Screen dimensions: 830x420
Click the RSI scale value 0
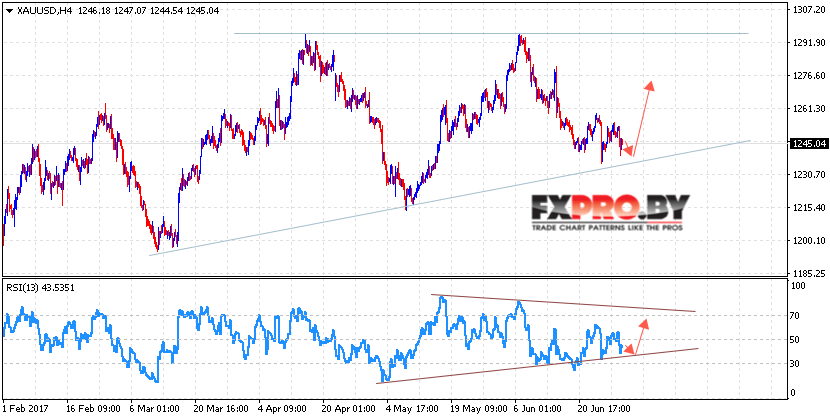click(793, 392)
